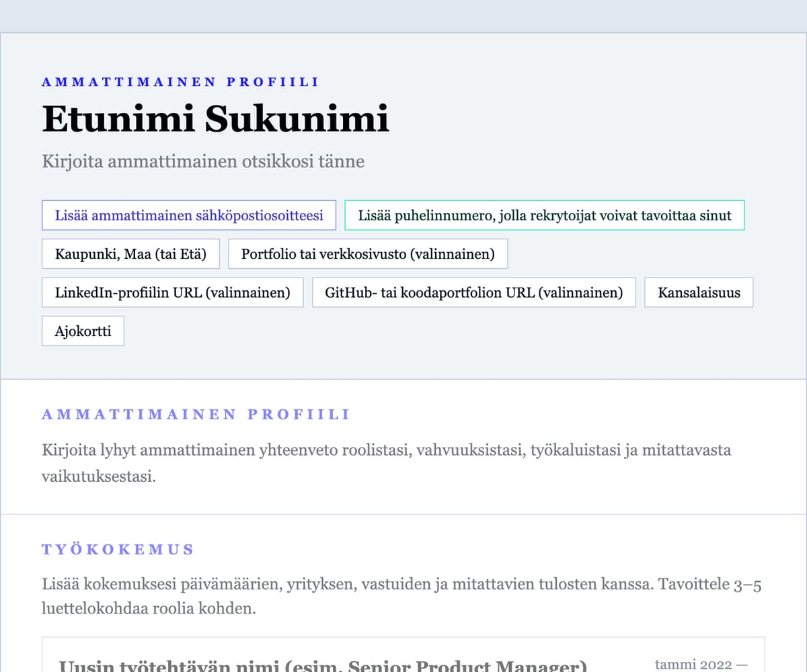Click the sähköpostiosoitteesi email field

point(189,216)
